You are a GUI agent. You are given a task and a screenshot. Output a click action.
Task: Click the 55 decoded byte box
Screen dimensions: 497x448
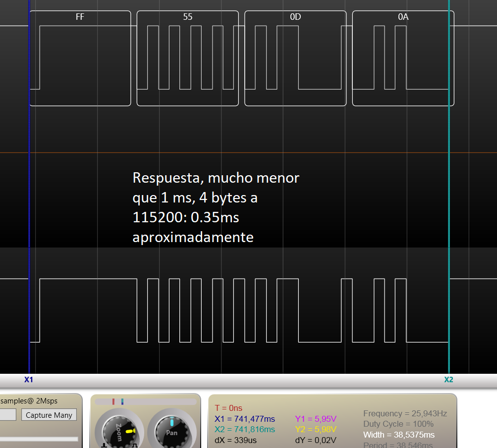[188, 58]
